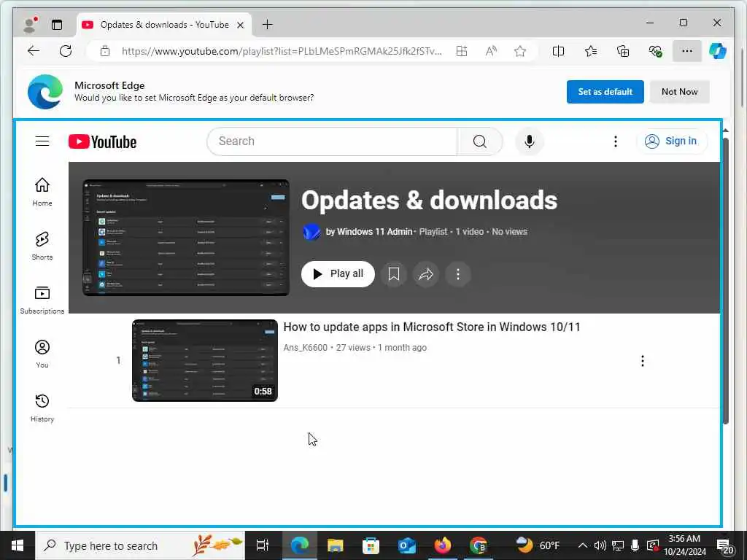Open Microsoft Store from taskbar

pos(371,545)
